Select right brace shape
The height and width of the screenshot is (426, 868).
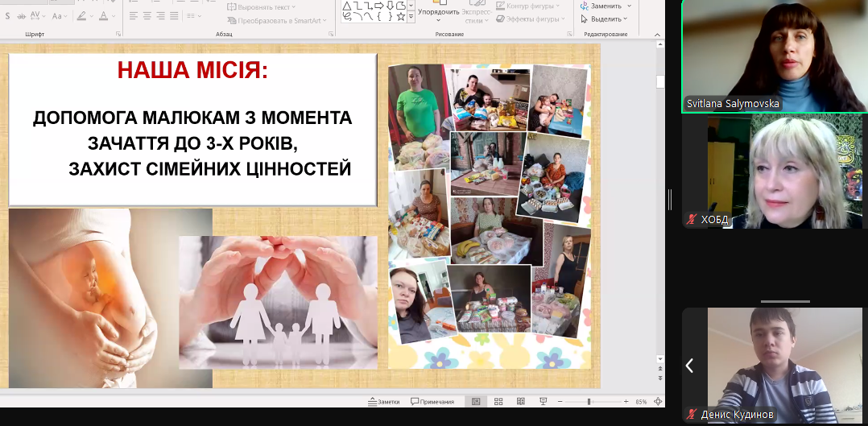390,17
